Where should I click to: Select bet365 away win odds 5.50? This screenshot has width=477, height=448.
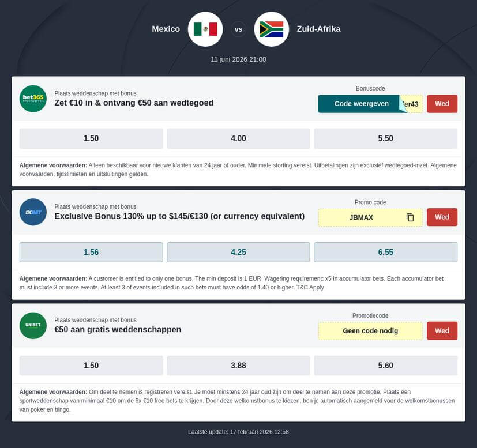(x=385, y=138)
